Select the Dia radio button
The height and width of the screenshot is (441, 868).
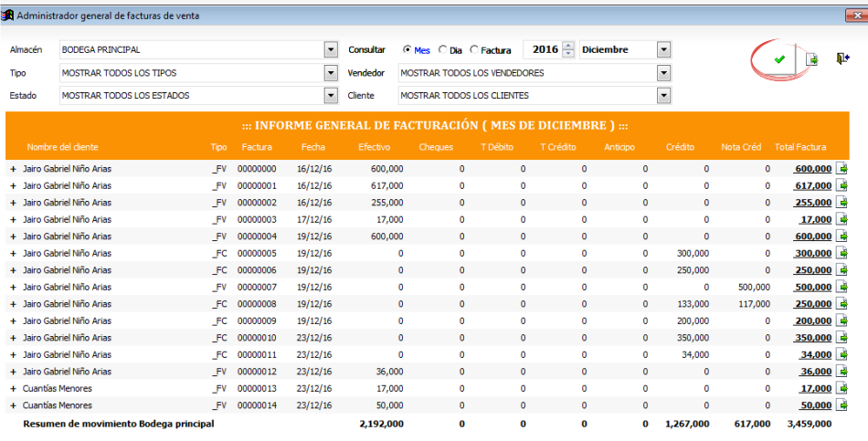442,50
